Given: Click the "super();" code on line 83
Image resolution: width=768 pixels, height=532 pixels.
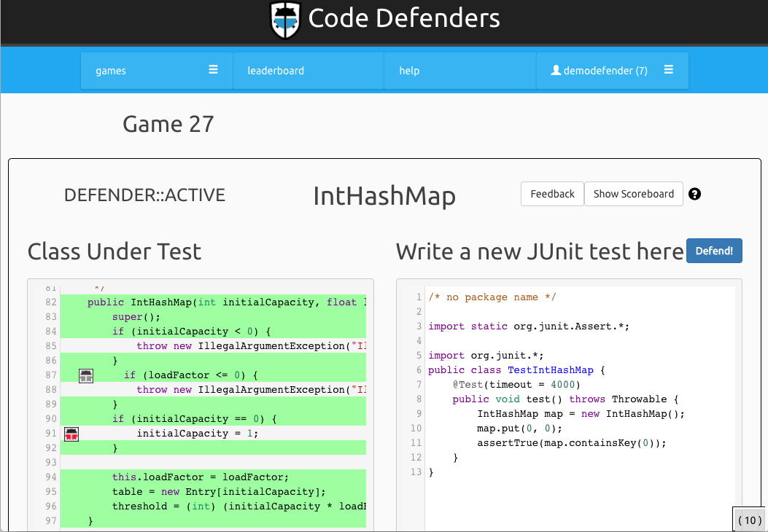Looking at the screenshot, I should (136, 317).
